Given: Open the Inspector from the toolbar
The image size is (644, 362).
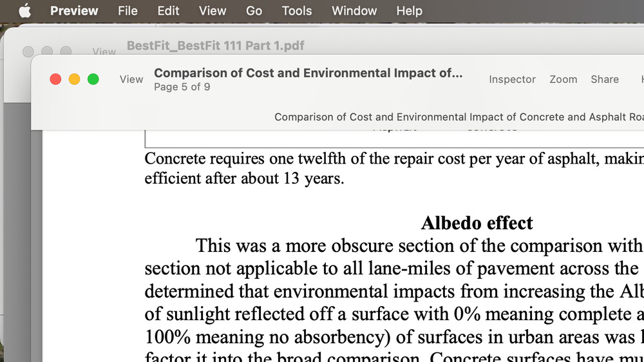Looking at the screenshot, I should [512, 79].
